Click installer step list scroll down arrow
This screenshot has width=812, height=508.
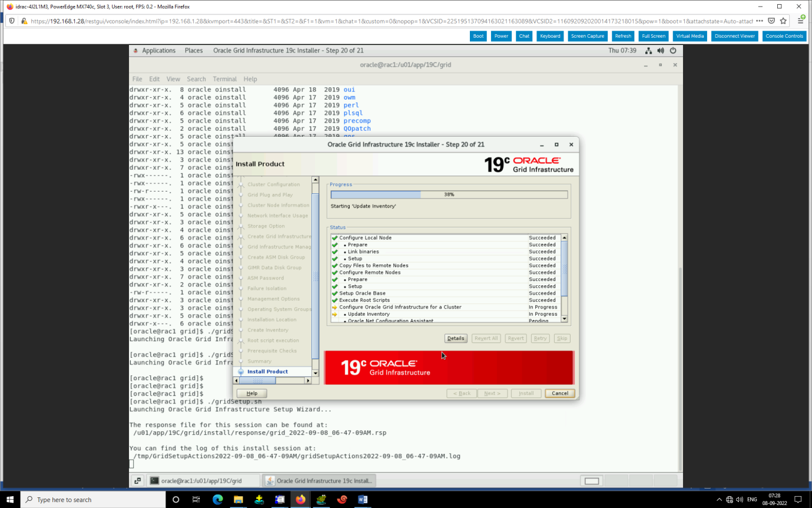[316, 373]
